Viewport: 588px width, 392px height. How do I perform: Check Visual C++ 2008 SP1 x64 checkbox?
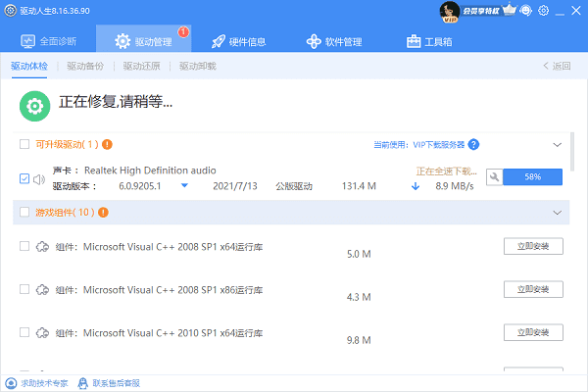[24, 246]
